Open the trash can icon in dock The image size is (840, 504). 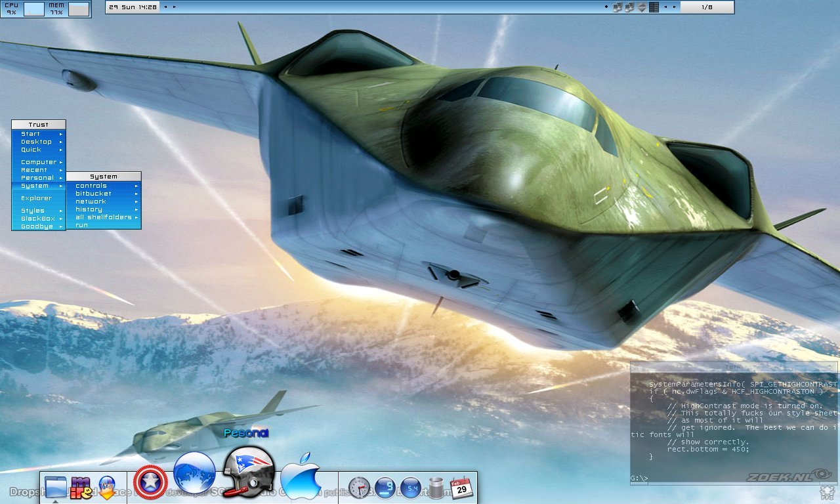pyautogui.click(x=436, y=488)
